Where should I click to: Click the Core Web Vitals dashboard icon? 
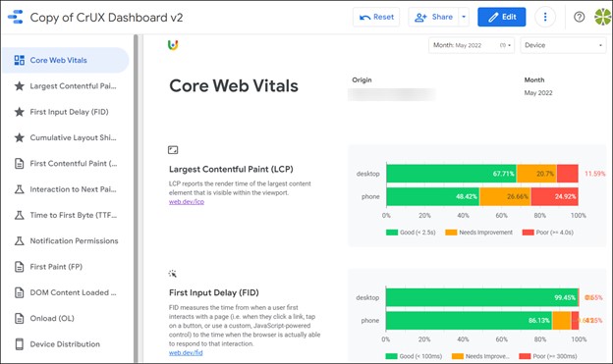[20, 60]
